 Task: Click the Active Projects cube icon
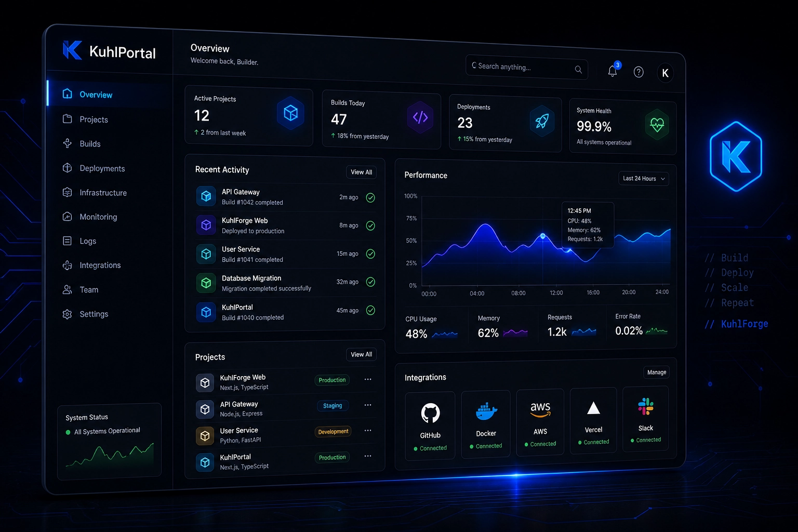[x=291, y=113]
